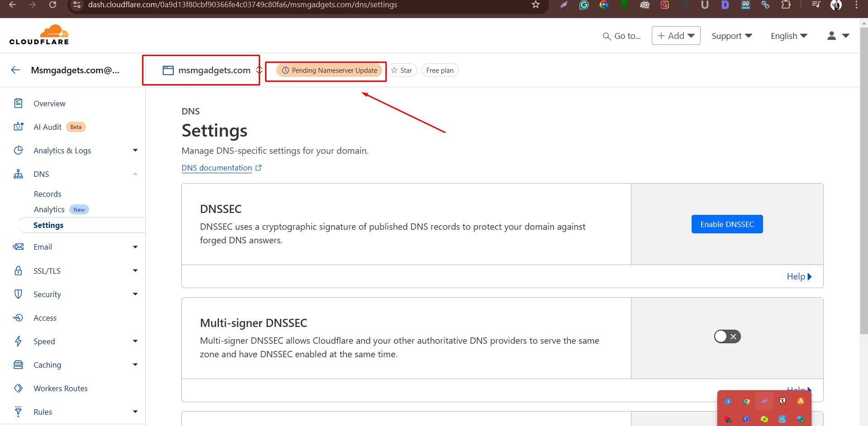Open the Overview sidebar icon
Viewport: 868px width, 426px height.
pos(18,103)
